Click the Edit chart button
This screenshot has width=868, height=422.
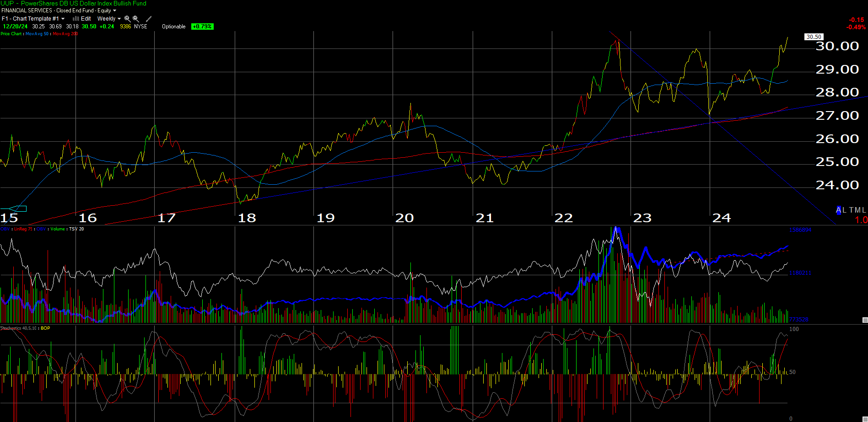click(x=86, y=19)
